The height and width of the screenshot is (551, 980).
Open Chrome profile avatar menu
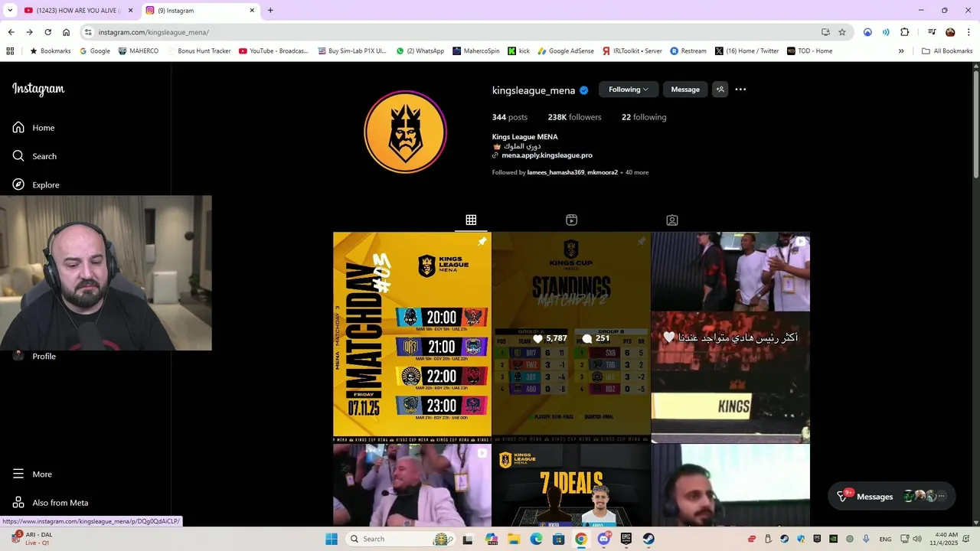pos(950,32)
